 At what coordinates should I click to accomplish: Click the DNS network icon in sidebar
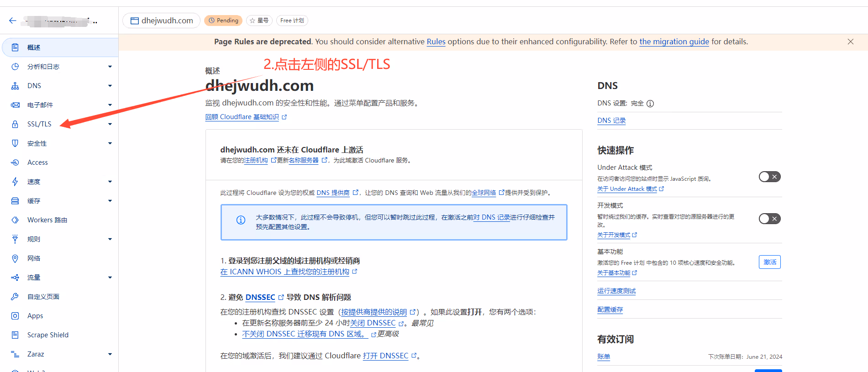coord(15,86)
